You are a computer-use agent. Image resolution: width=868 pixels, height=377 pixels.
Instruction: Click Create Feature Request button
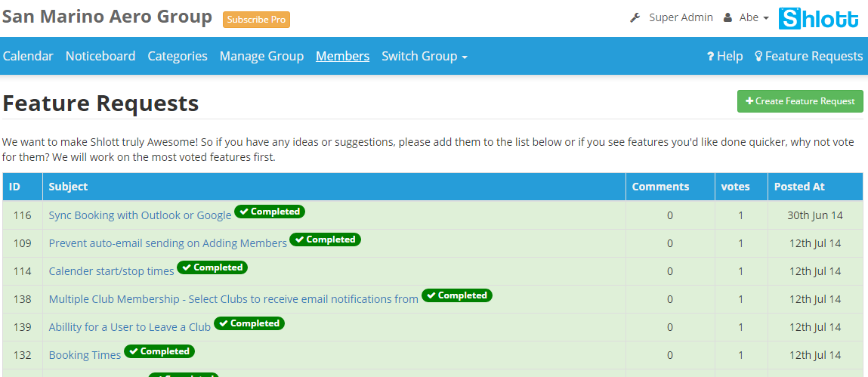pos(800,101)
